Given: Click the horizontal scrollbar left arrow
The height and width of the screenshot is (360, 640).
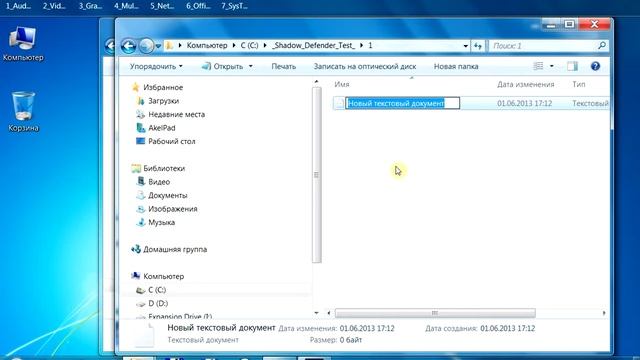Looking at the screenshot, I should tap(329, 313).
